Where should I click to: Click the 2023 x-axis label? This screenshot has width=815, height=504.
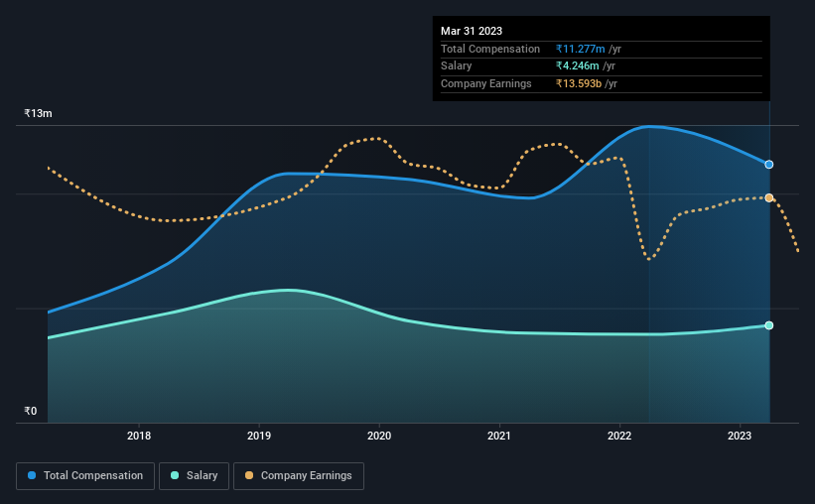(740, 436)
